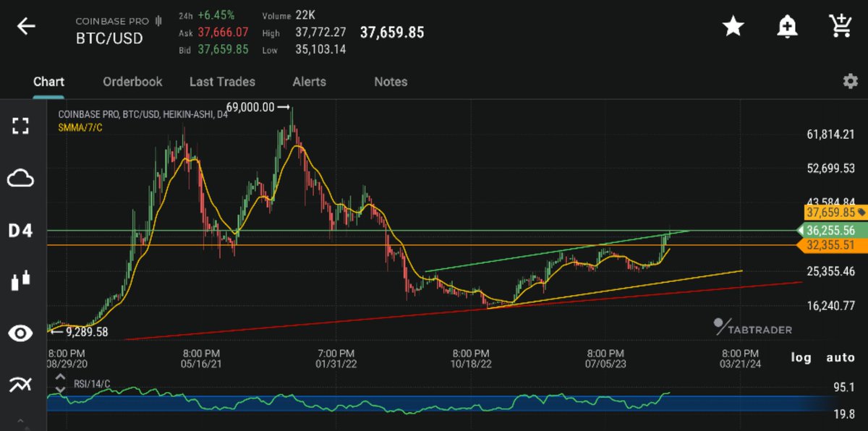Change the D4 timeframe

[20, 231]
